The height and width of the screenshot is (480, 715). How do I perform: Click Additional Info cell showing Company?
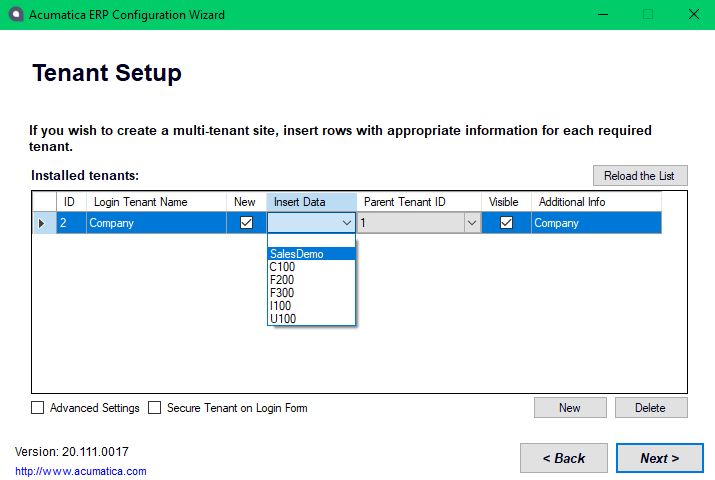pyautogui.click(x=596, y=223)
